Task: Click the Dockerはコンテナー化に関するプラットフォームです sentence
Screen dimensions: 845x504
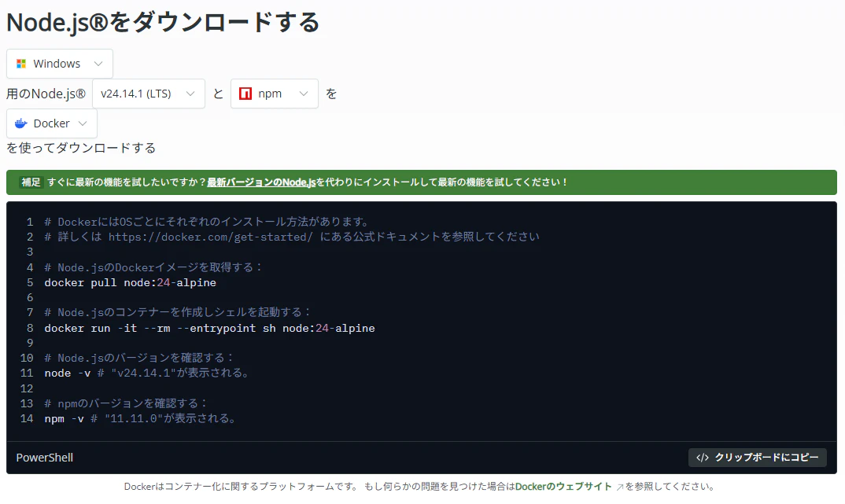Action: click(241, 487)
